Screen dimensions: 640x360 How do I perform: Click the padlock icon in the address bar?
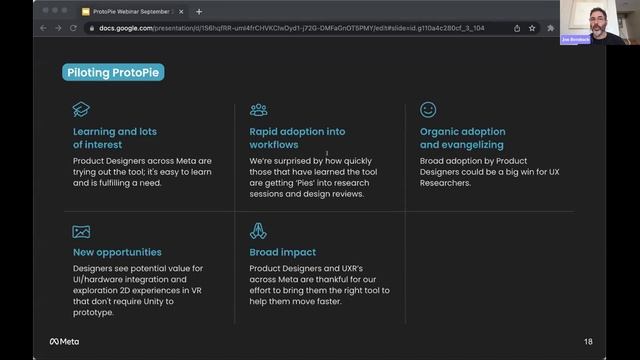click(x=92, y=28)
